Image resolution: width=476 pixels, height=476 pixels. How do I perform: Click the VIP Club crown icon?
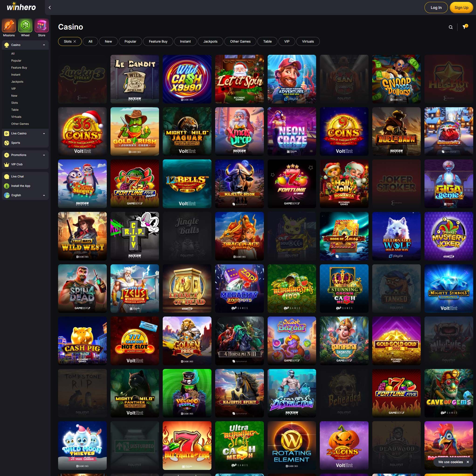tap(7, 164)
